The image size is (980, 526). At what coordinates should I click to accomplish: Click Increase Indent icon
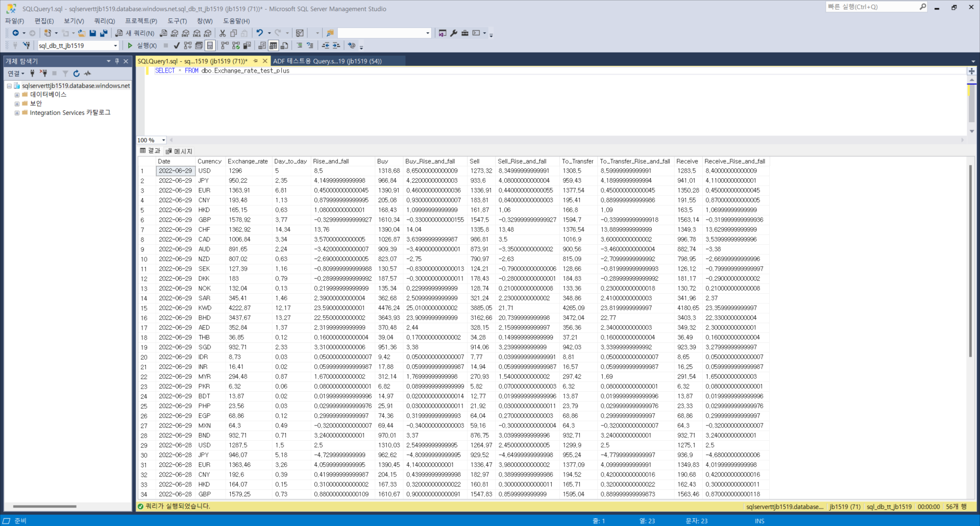pos(336,45)
